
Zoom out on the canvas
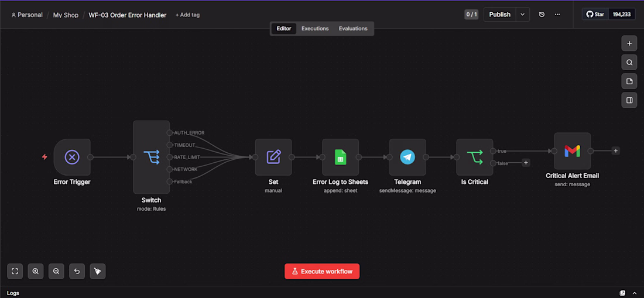(56, 271)
